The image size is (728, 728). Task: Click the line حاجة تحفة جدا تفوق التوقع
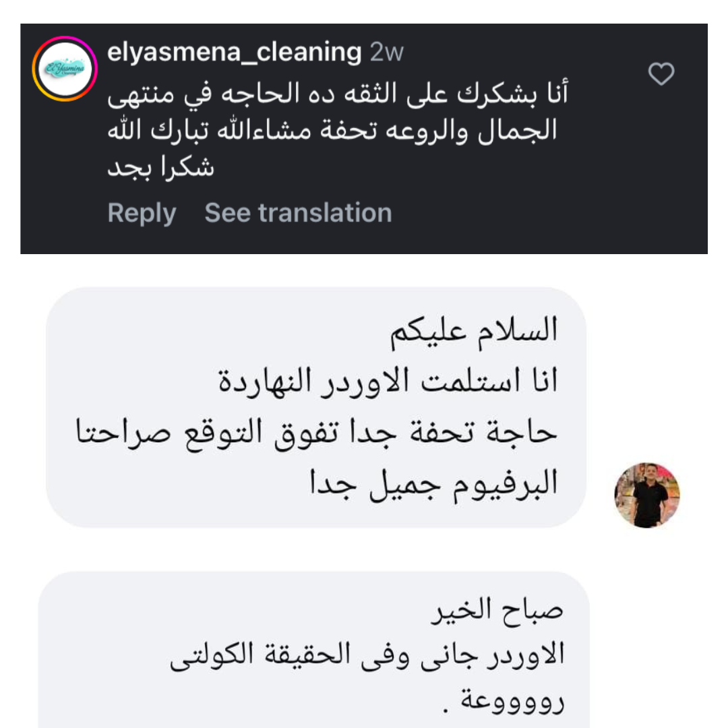(x=315, y=433)
